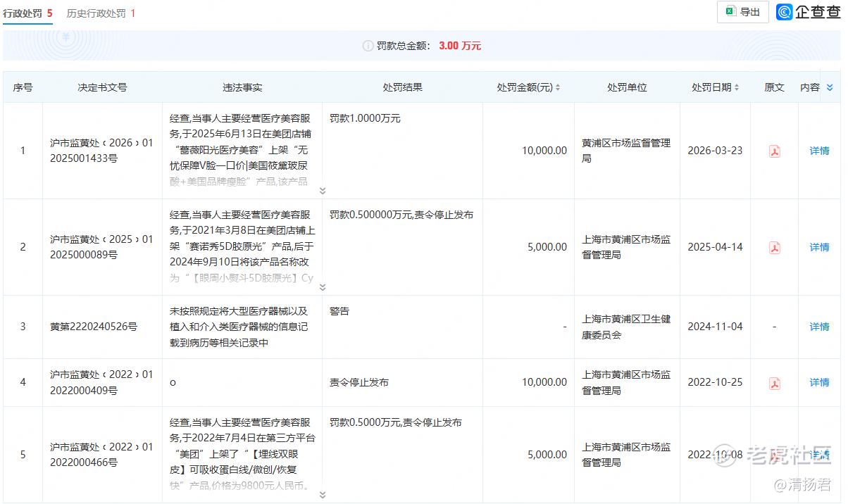
Task: Select document number 黄第2220240526号
Action: point(94,327)
